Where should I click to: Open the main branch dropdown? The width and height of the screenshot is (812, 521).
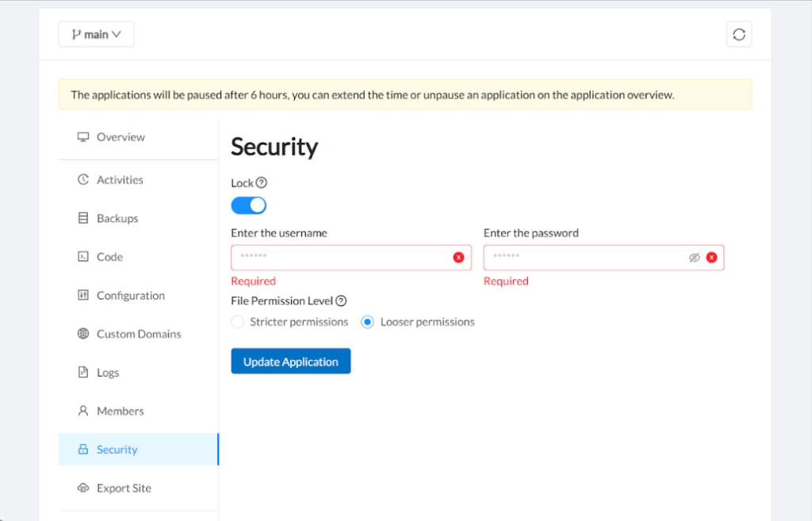point(96,34)
